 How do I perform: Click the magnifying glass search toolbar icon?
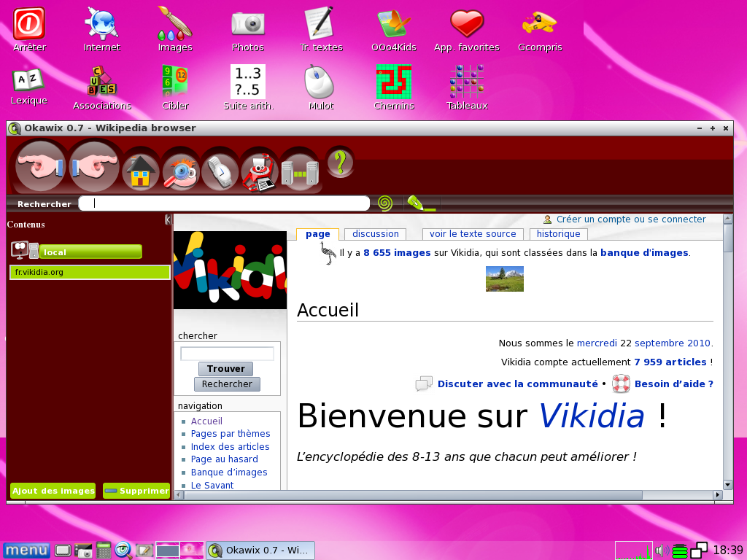(x=180, y=171)
